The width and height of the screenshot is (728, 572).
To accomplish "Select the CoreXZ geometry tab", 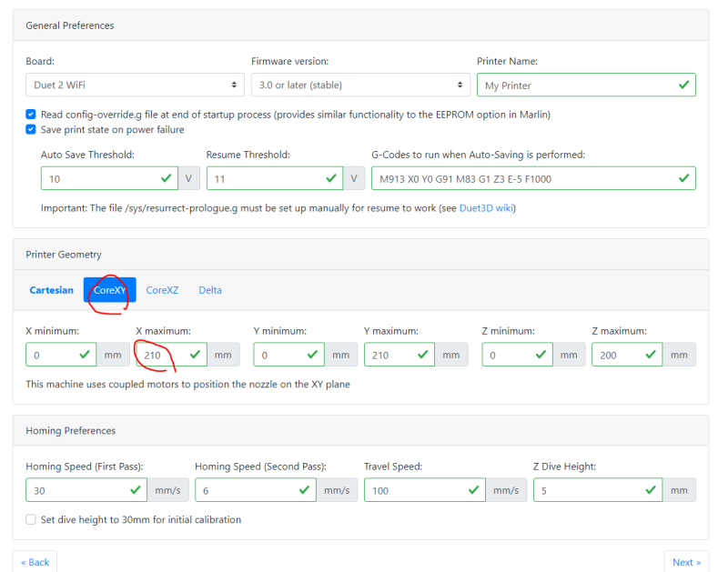I will (162, 290).
